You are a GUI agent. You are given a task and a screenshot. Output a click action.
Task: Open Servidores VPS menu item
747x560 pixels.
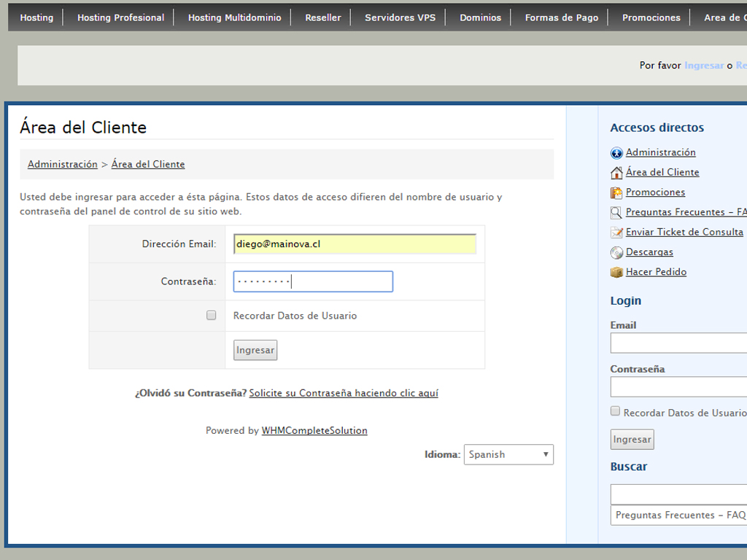[400, 17]
